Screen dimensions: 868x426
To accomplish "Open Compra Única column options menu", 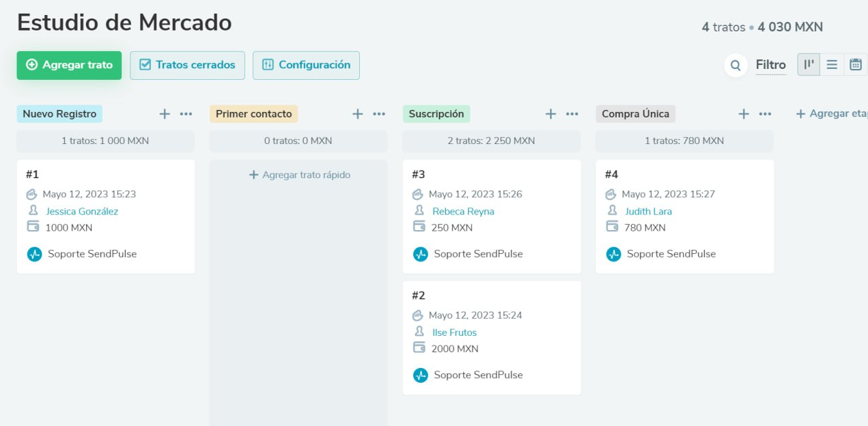I will 766,114.
